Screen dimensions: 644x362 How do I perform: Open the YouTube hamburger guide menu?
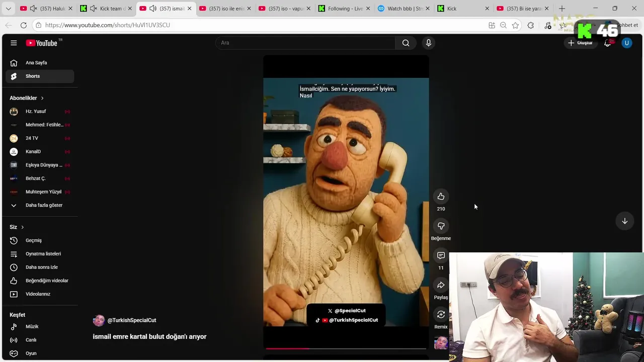[14, 43]
